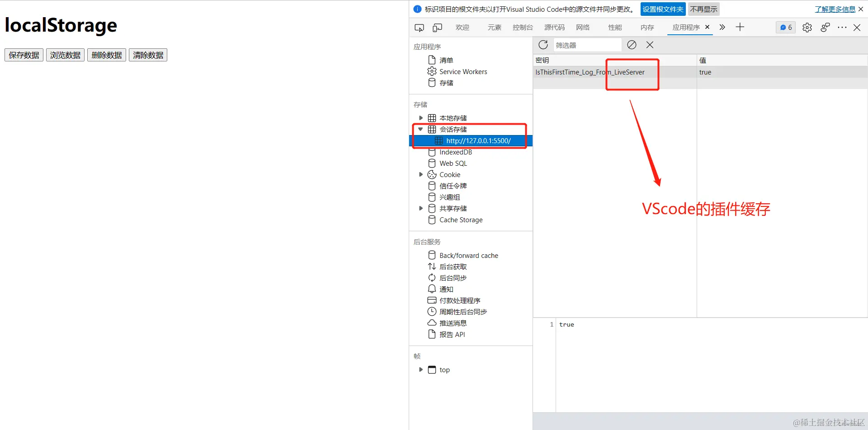This screenshot has width=868, height=430.
Task: Click the inspect element picker icon
Action: pyautogui.click(x=419, y=28)
